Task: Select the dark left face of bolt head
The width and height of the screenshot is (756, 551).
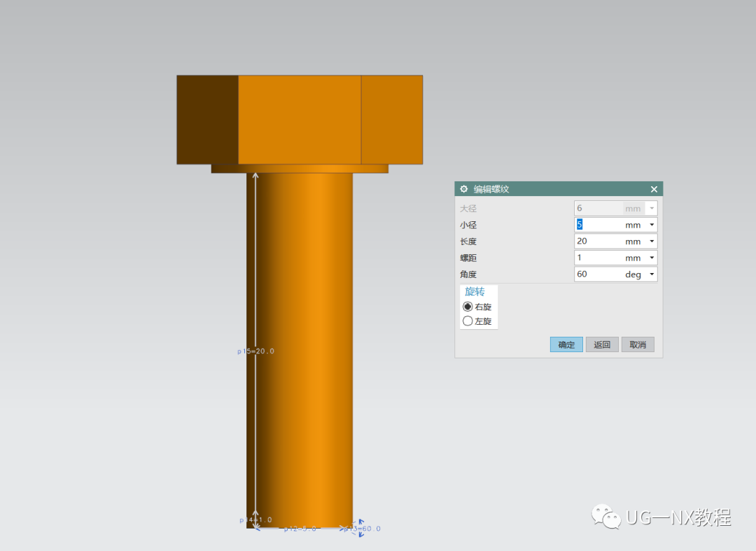Action: 207,120
